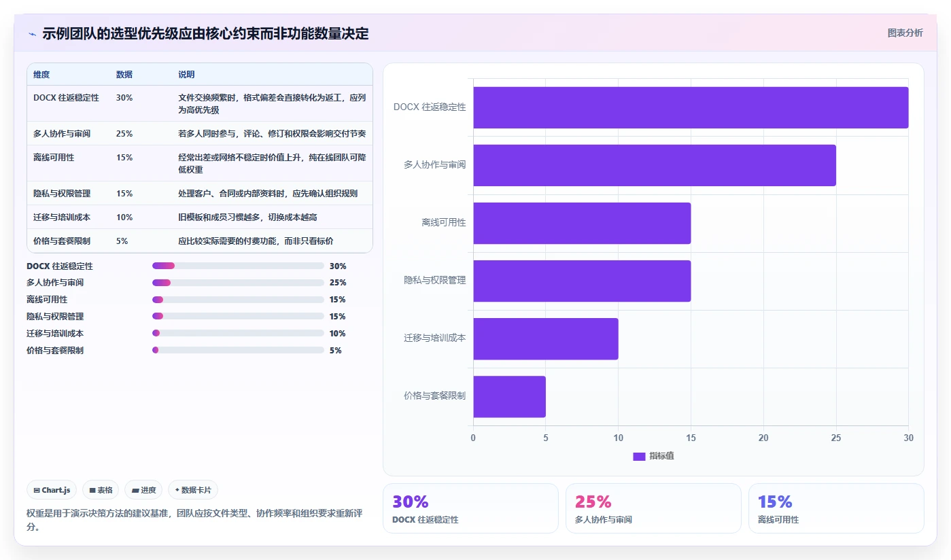The width and height of the screenshot is (951, 560).
Task: Click the 数据 column header
Action: coord(124,74)
